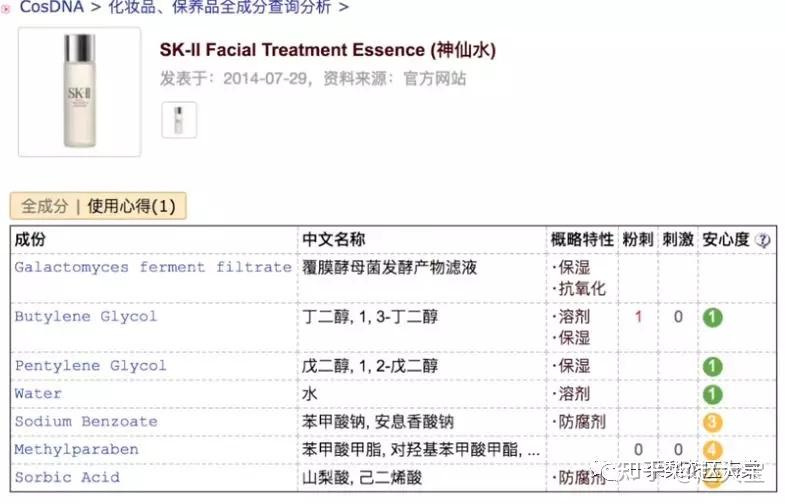Click the small red icon beside CosDNA
The height and width of the screenshot is (504, 785).
[6, 9]
